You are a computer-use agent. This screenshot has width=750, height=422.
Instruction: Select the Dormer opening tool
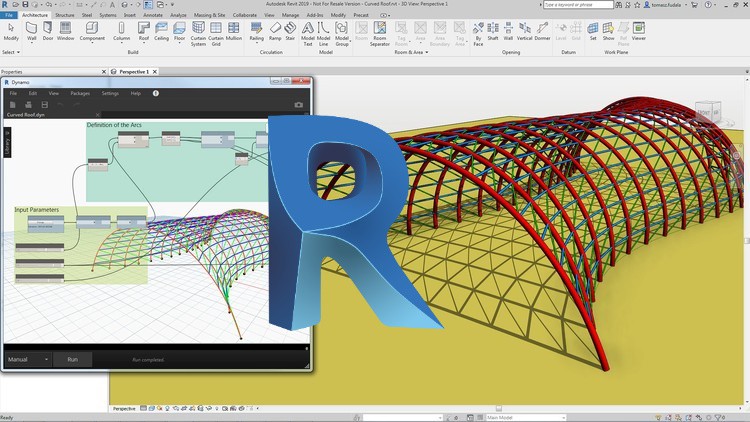[x=542, y=31]
